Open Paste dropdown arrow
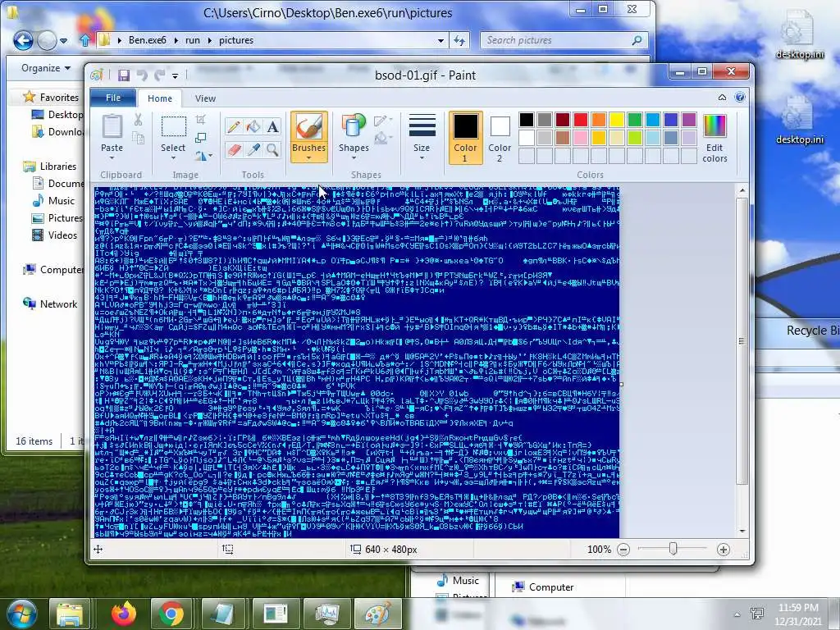 pos(112,158)
